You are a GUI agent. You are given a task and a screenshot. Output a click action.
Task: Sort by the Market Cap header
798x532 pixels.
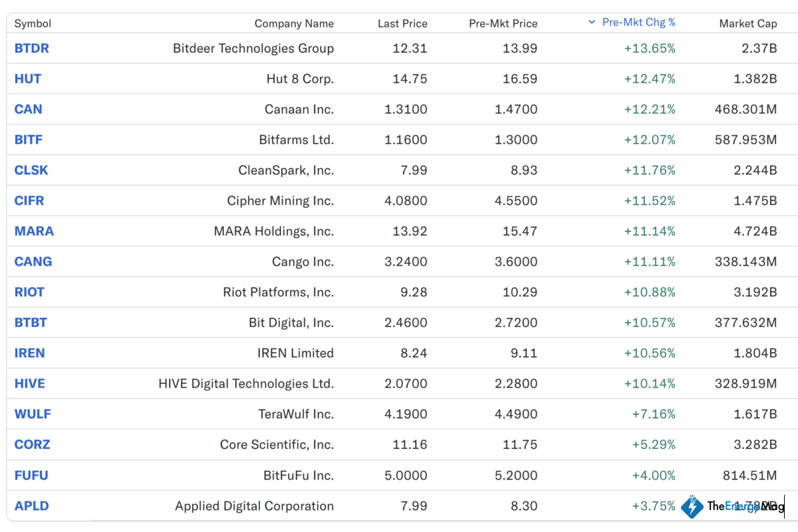click(x=747, y=23)
